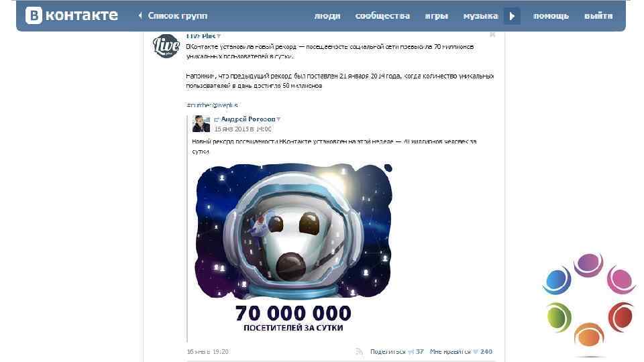Click the Мне нравится like button
The width and height of the screenshot is (644, 362).
pyautogui.click(x=450, y=352)
